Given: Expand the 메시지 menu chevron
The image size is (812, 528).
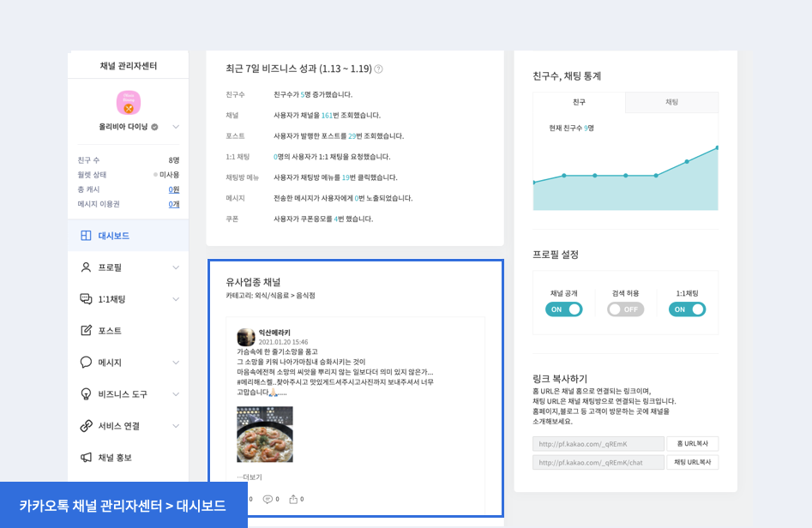Looking at the screenshot, I should pos(176,363).
